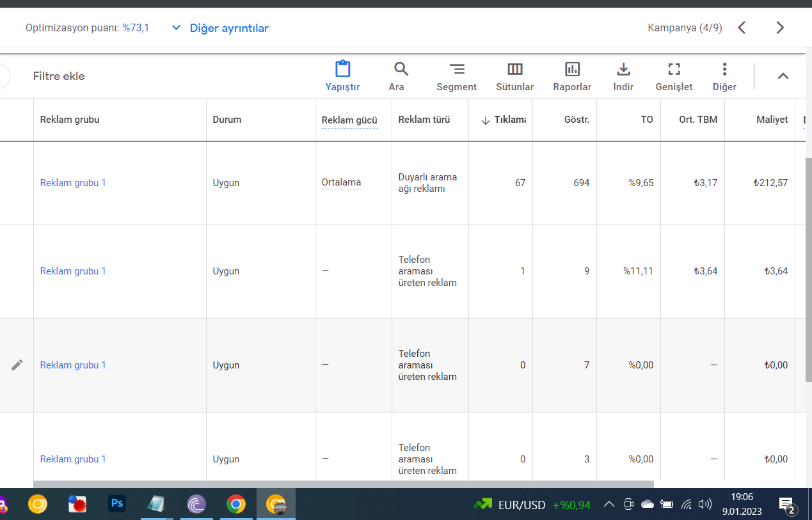The width and height of the screenshot is (812, 520).
Task: Sort by the Tıklama column header
Action: (503, 120)
